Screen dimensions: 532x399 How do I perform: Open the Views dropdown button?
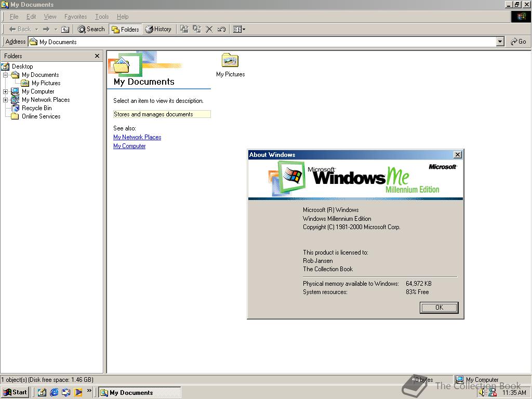tap(239, 29)
